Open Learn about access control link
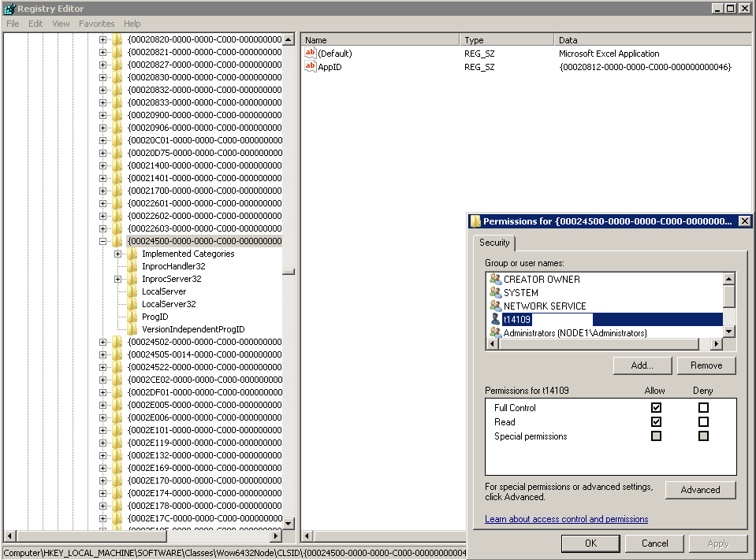 click(x=566, y=519)
